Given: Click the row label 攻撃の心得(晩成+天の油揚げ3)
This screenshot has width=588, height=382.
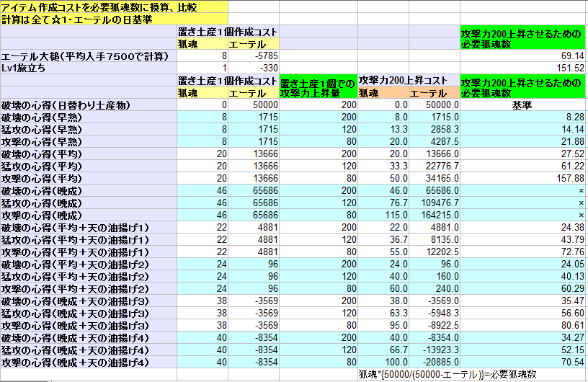Looking at the screenshot, I should (x=89, y=325).
